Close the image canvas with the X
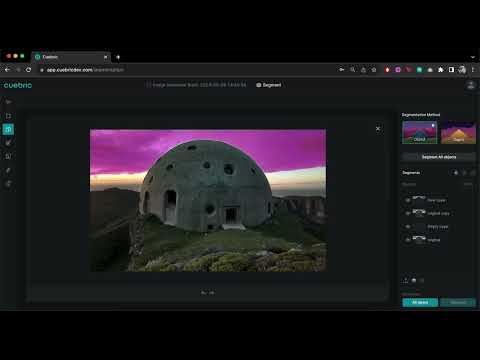 pos(378,128)
